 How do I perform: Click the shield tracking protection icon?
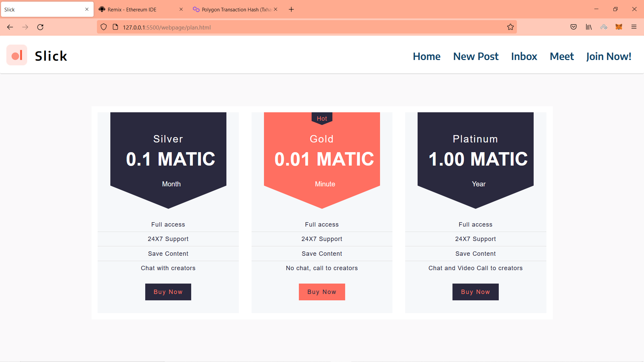[104, 27]
